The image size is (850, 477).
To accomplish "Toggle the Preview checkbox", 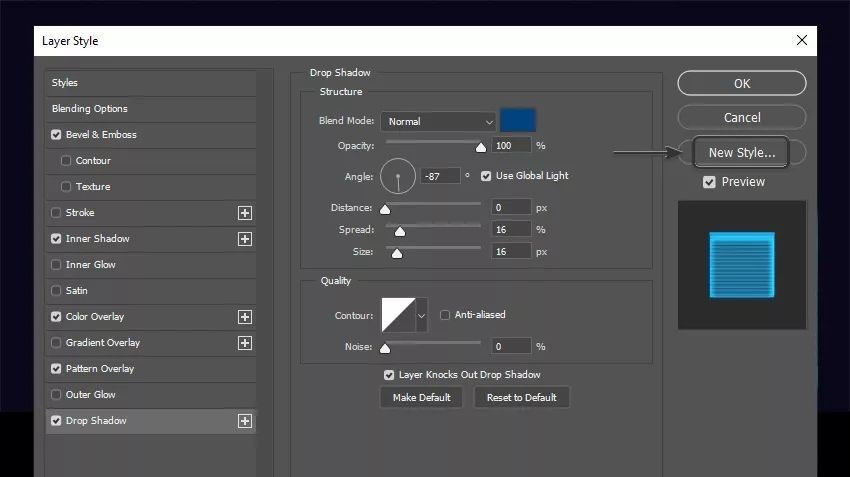I will (x=709, y=182).
